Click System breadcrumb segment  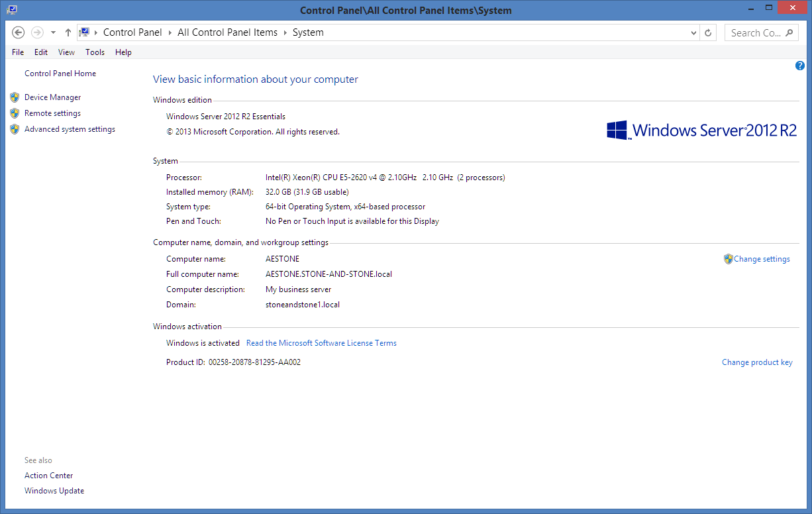click(308, 32)
